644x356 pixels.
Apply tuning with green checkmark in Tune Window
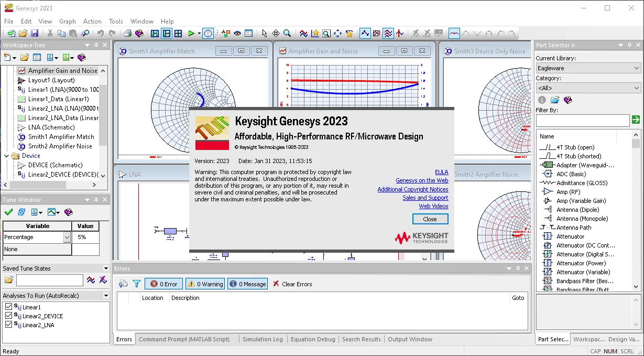(x=8, y=212)
